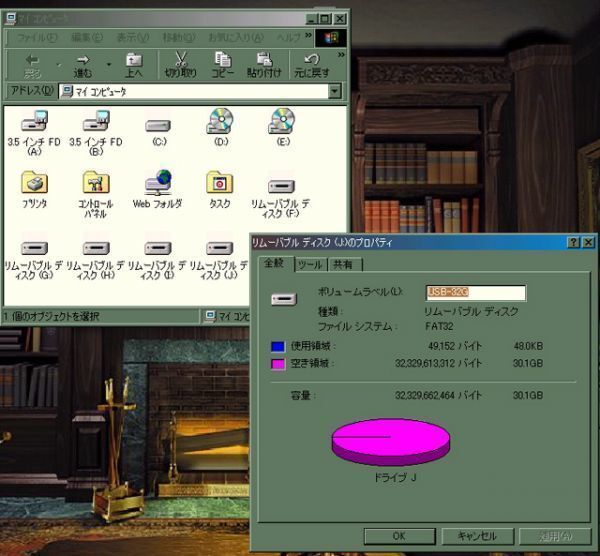Select the リムーバブルディスク (F:) drive icon

282,186
